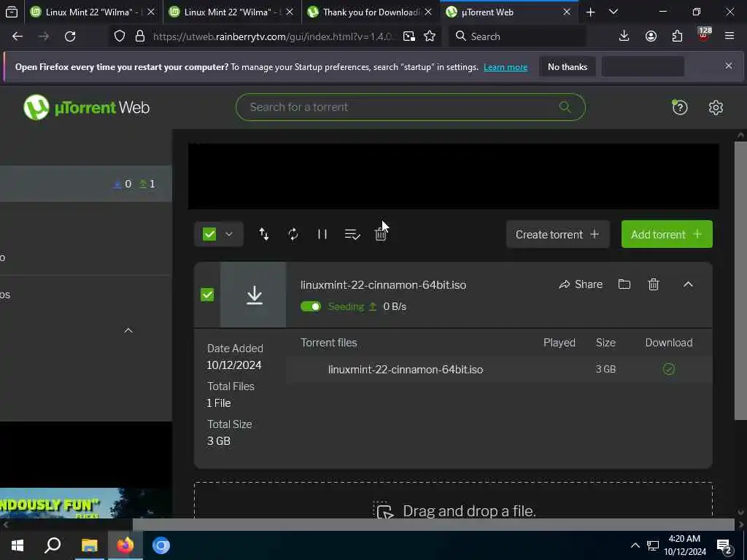This screenshot has width=747, height=560.
Task: Click the up/down queue order icon
Action: 263,234
